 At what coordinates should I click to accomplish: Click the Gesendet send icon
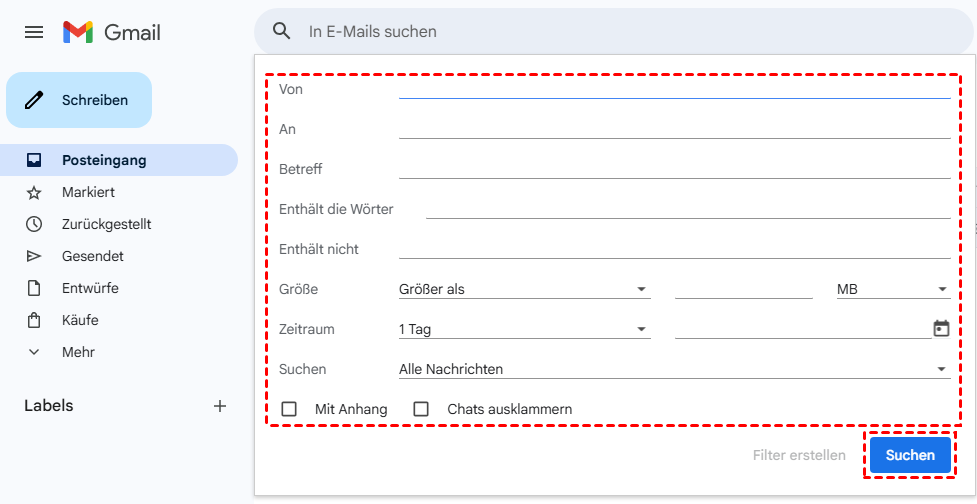(x=34, y=256)
